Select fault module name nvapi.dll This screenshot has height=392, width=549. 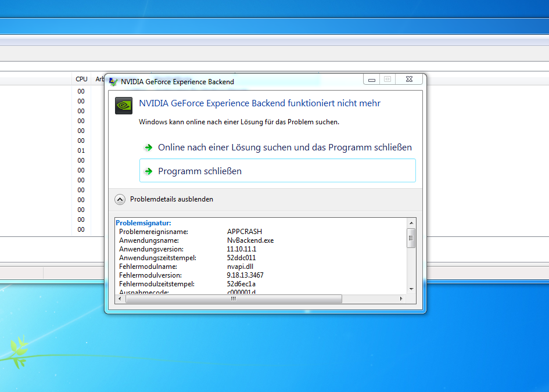(240, 267)
